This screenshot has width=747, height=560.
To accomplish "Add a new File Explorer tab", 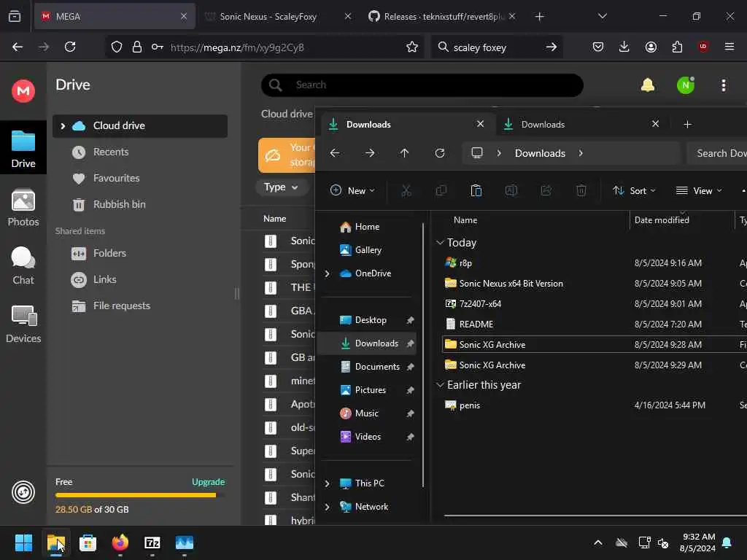I will coord(687,124).
